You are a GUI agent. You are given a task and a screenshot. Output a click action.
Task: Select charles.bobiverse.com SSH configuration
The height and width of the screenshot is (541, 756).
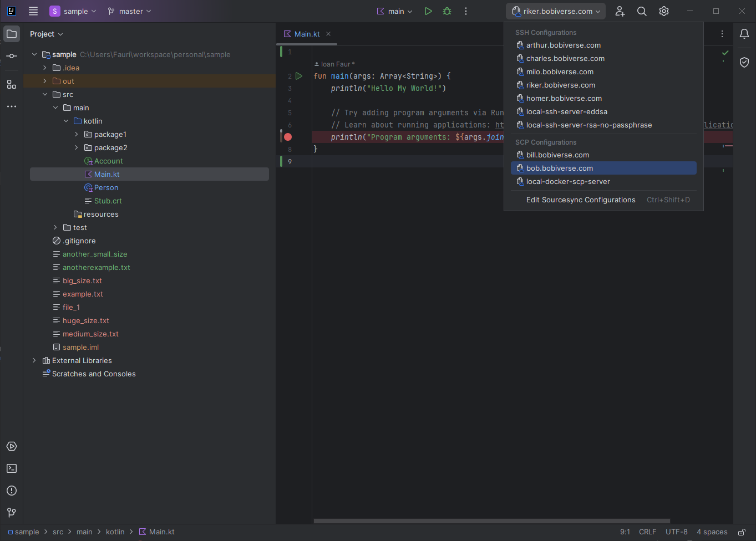(x=603, y=58)
